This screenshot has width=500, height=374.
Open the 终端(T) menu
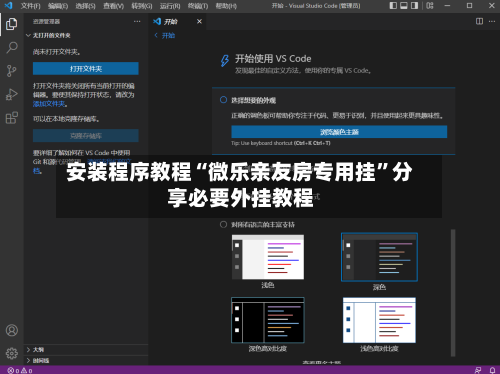198,6
